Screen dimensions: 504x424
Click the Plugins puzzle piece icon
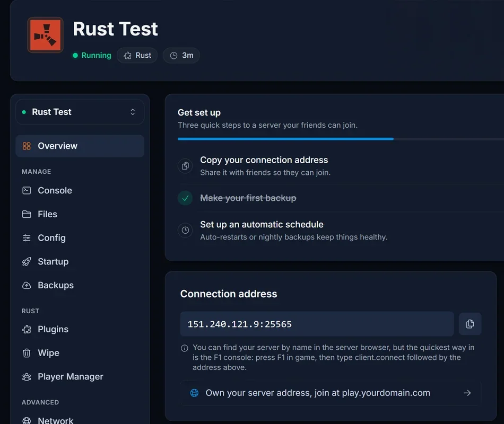tap(27, 329)
